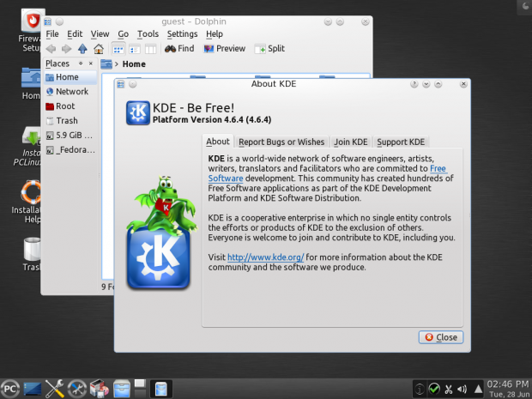The height and width of the screenshot is (399, 532).
Task: Click the green checkmark update notifier
Action: (434, 389)
